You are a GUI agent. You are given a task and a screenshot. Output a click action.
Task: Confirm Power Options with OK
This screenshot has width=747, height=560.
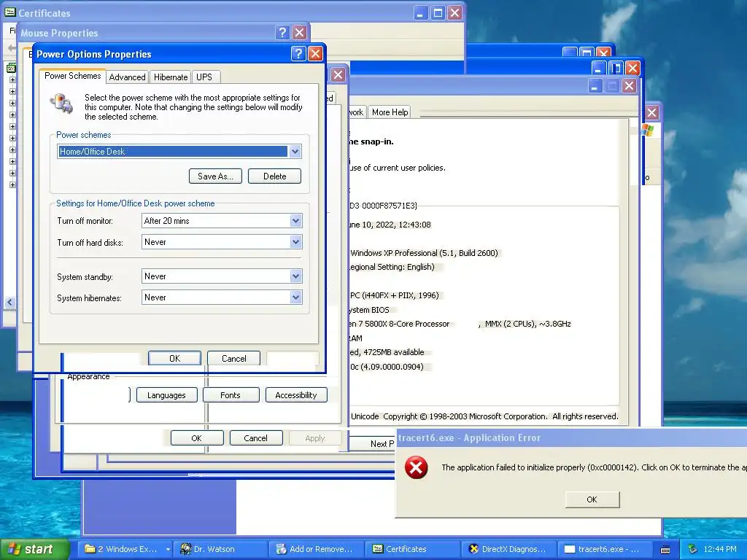point(174,359)
